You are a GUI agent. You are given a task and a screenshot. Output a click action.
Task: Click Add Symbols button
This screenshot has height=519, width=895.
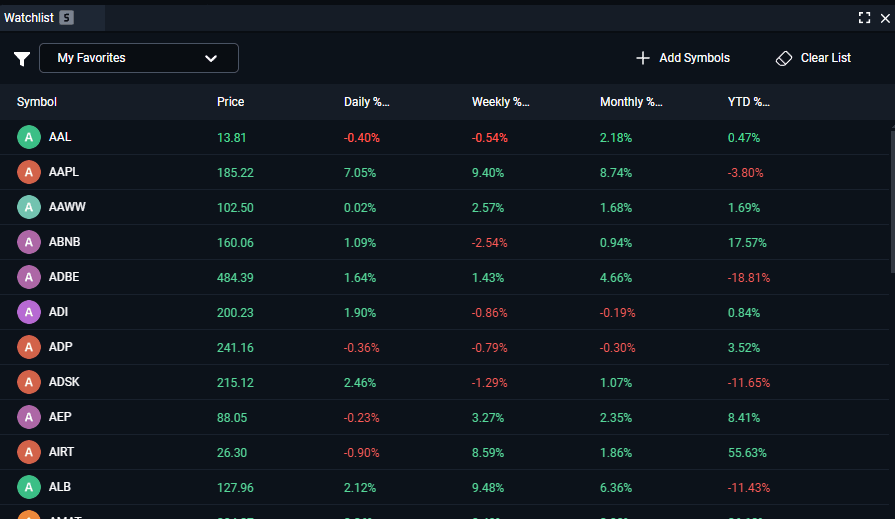[683, 58]
